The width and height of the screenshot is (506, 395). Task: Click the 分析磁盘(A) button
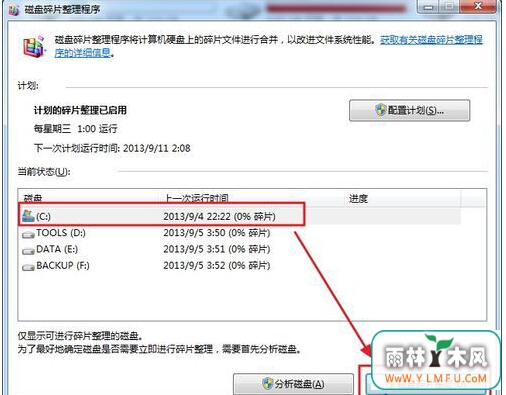click(293, 384)
